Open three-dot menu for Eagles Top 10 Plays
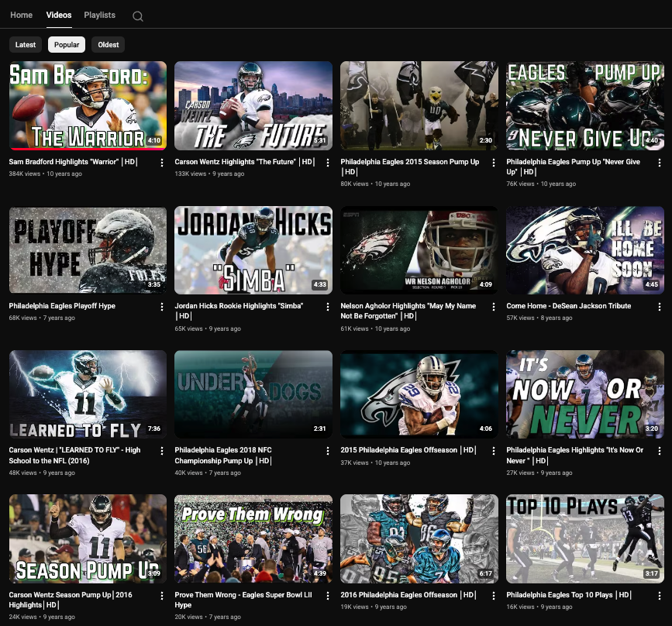Screen dimensions: 672x626 660,596
